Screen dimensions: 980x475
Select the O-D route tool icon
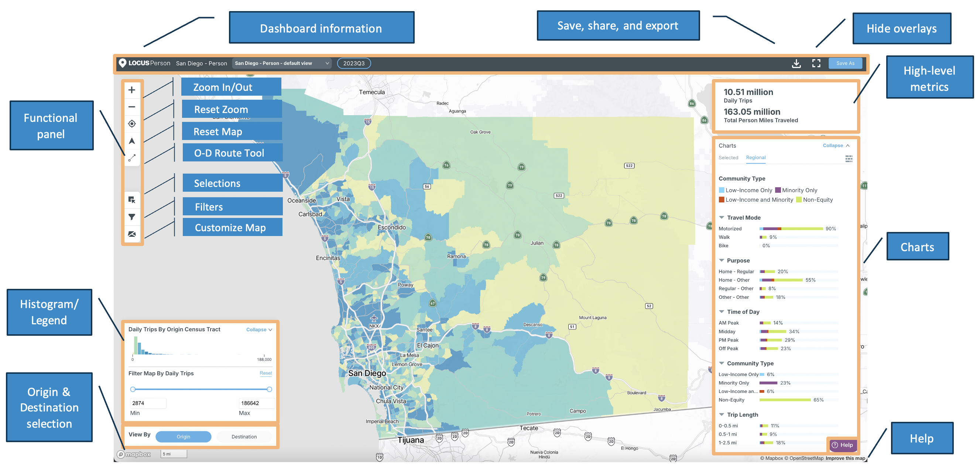(x=131, y=158)
